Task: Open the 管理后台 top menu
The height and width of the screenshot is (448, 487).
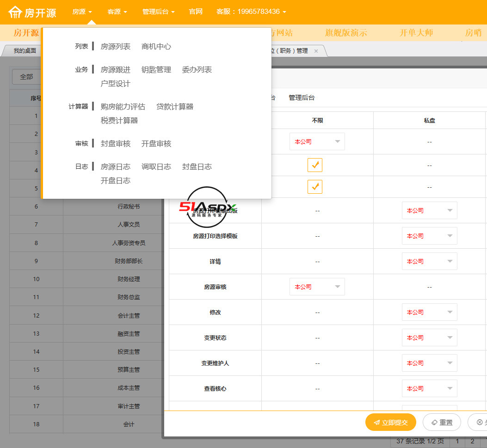Action: click(158, 12)
